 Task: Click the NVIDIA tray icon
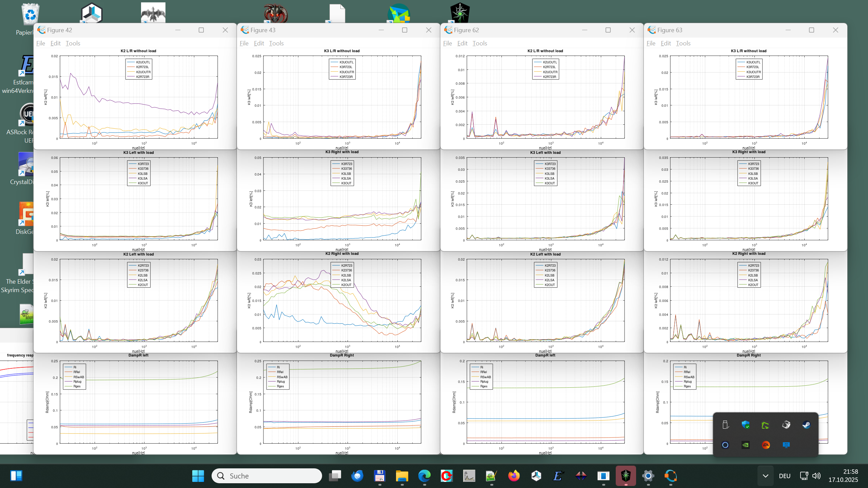(x=745, y=445)
